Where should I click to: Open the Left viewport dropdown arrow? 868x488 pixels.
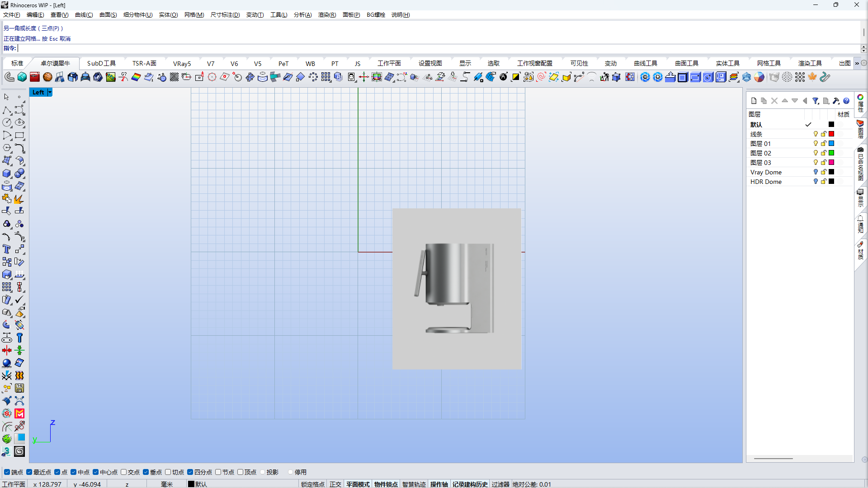[50, 92]
